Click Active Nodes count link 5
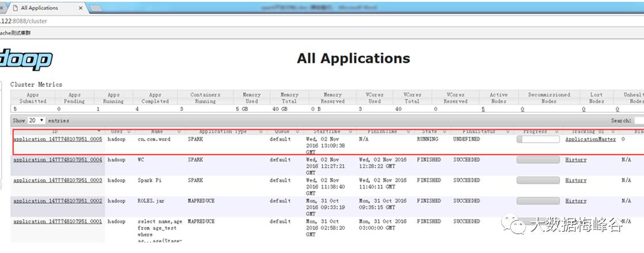Viewport: 644px width, 253px height. pyautogui.click(x=483, y=109)
